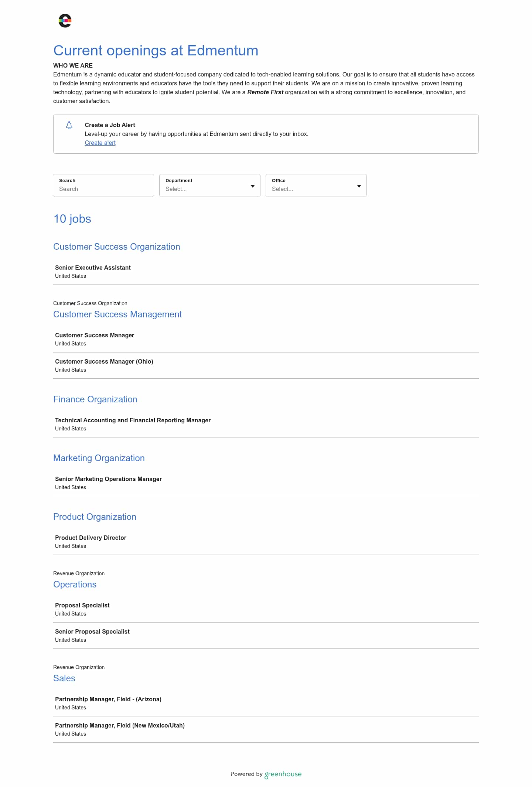Click the Product Organization heading

95,517
